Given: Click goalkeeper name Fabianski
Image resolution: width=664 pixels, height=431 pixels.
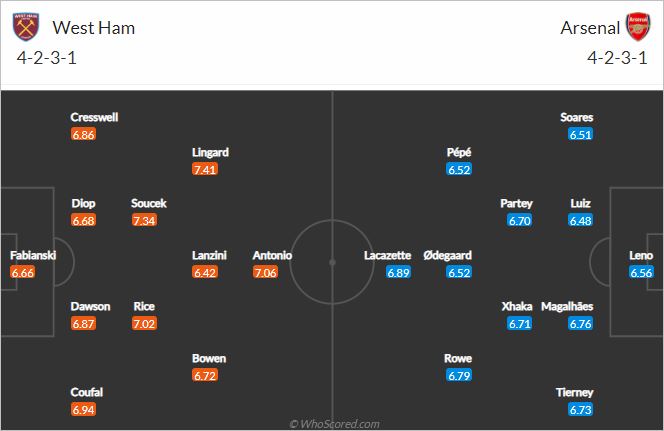Looking at the screenshot, I should pyautogui.click(x=33, y=255).
